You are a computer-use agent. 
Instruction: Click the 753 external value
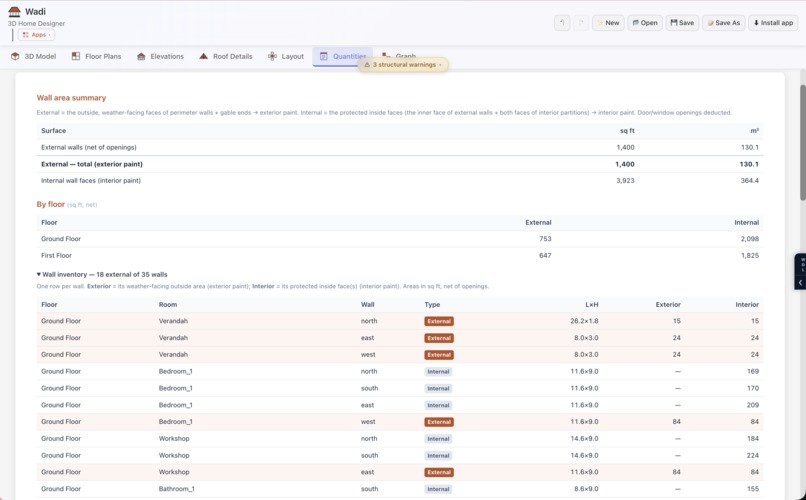[545, 239]
